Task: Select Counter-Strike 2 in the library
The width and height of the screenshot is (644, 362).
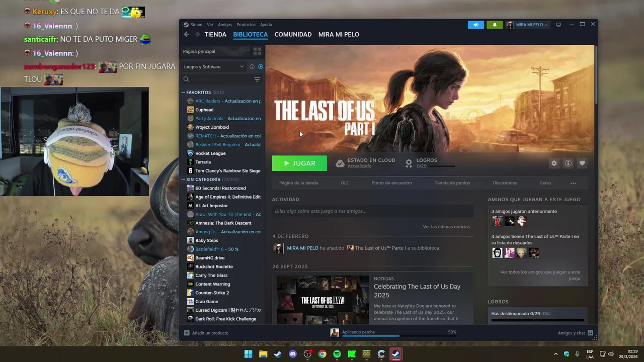Action: pyautogui.click(x=212, y=293)
